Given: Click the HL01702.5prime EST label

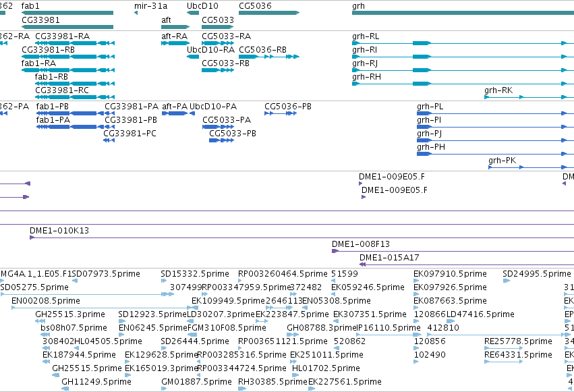Looking at the screenshot, I should click(326, 368).
